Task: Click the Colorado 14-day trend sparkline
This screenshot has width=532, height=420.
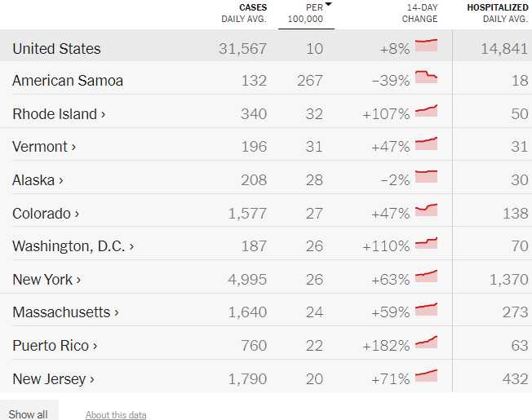Action: click(x=426, y=210)
